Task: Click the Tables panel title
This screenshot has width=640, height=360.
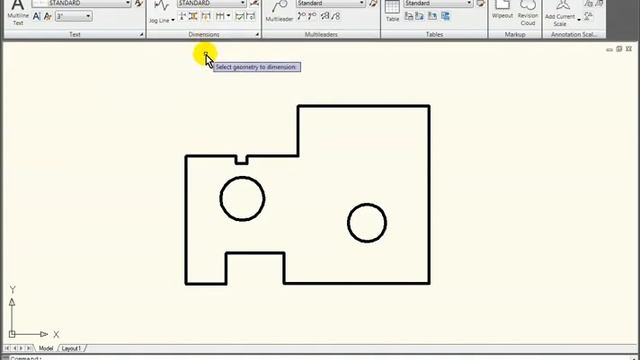Action: [434, 35]
